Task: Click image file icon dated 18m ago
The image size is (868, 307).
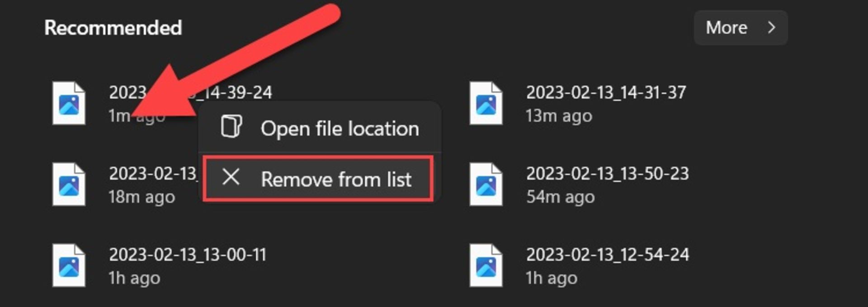Action: point(69,184)
